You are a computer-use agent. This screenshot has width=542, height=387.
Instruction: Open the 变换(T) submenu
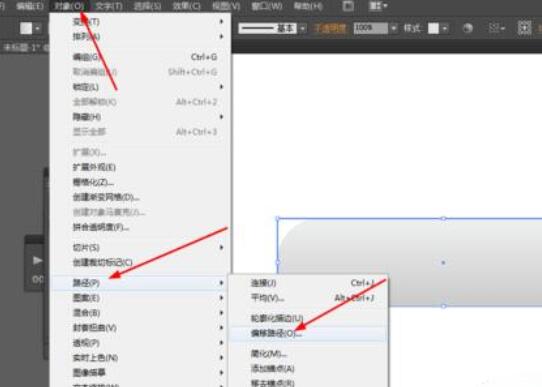[140, 22]
